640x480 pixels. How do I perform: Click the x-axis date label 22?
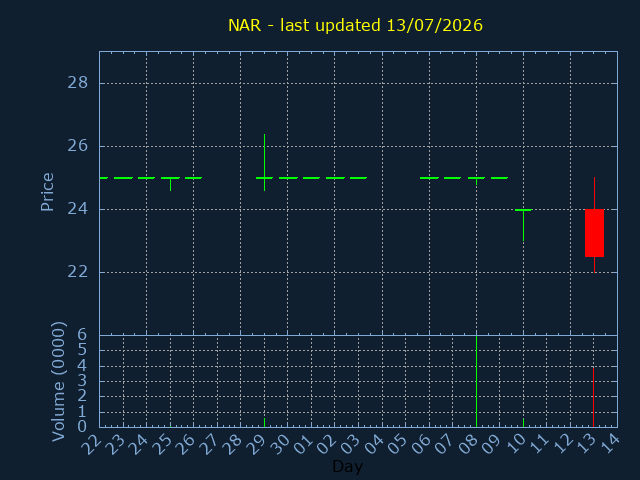point(91,444)
